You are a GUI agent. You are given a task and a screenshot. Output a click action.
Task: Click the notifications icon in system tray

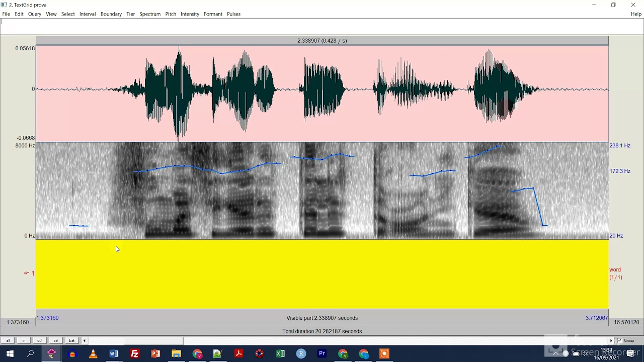point(630,354)
